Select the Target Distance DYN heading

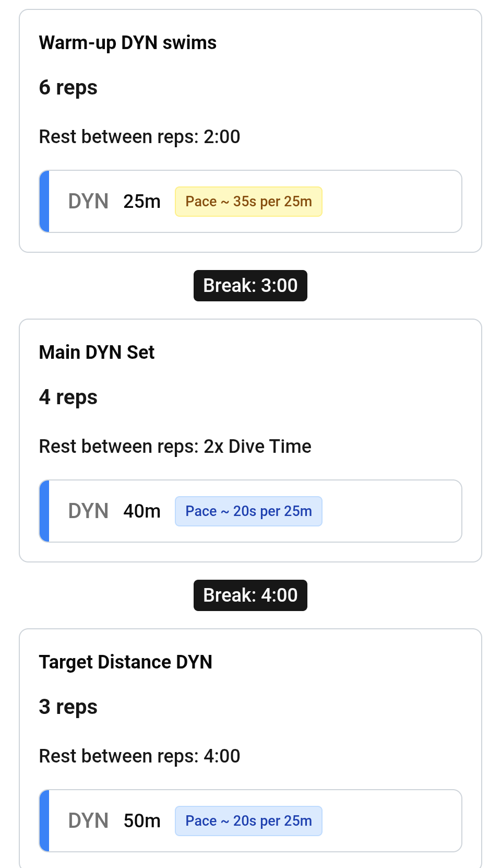126,662
